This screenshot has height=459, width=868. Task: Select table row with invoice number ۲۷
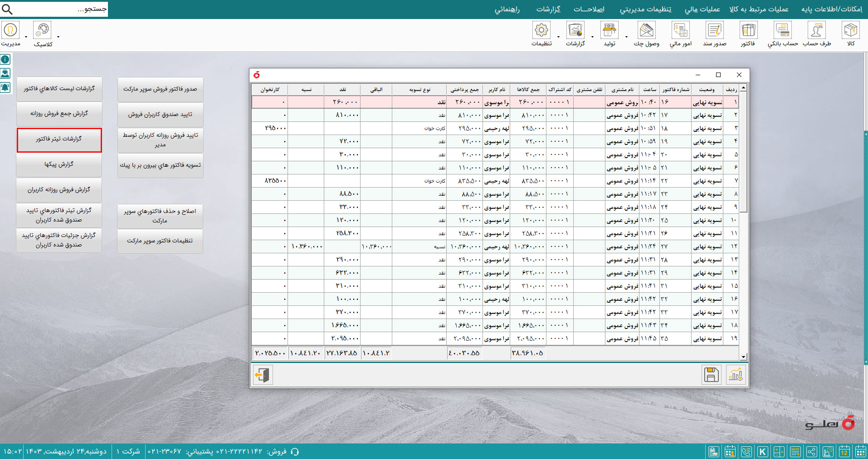coord(495,246)
